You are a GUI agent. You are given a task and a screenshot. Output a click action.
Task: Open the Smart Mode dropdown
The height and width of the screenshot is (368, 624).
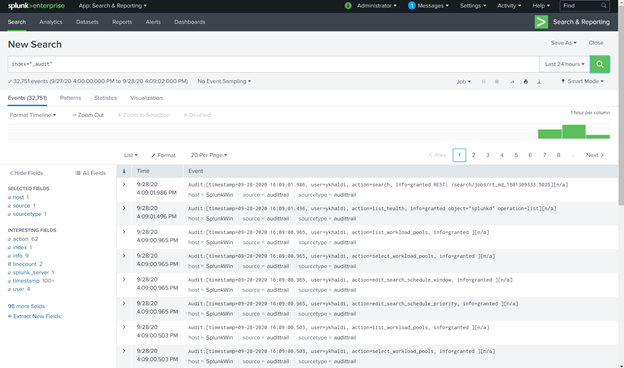click(582, 81)
